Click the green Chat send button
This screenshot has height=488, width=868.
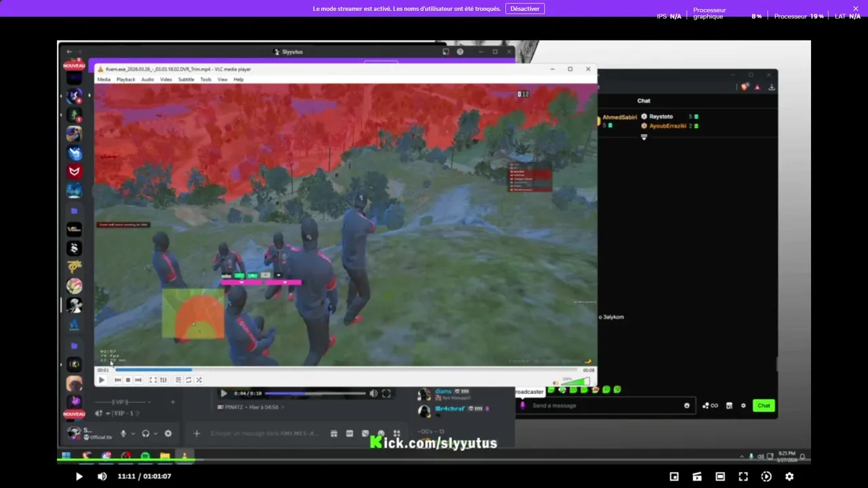(764, 405)
